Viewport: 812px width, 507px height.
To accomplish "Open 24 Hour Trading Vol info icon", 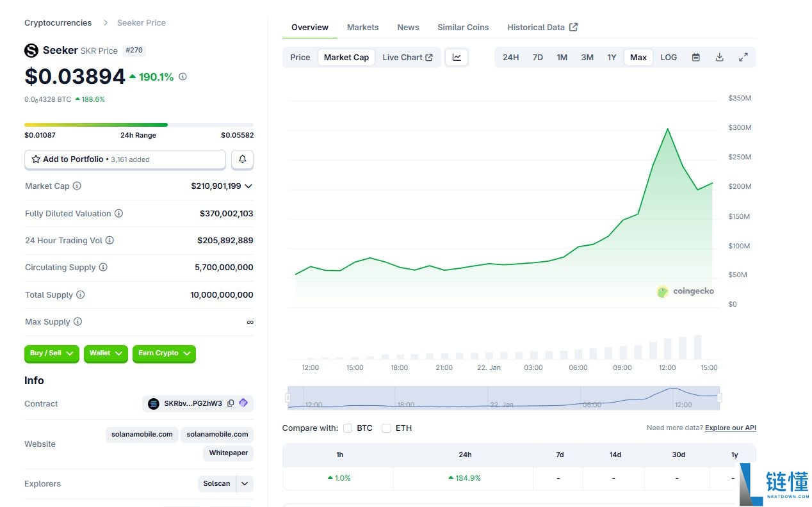I will tap(110, 241).
